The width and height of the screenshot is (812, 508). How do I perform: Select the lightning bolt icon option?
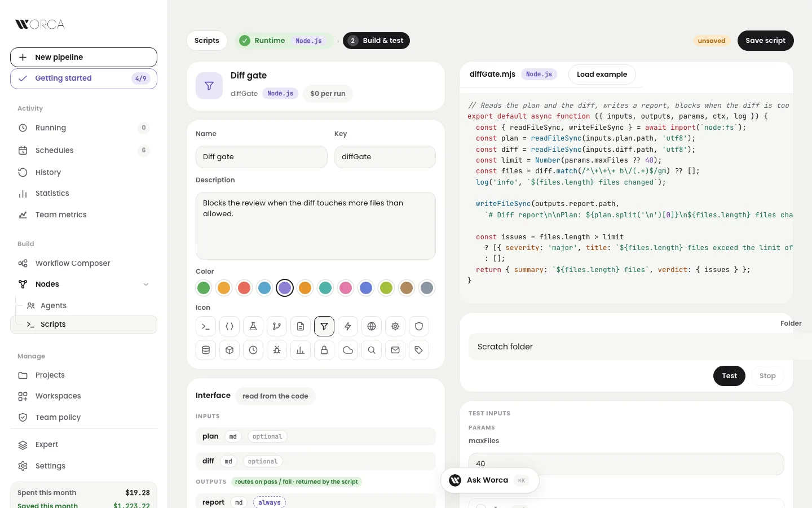click(348, 326)
